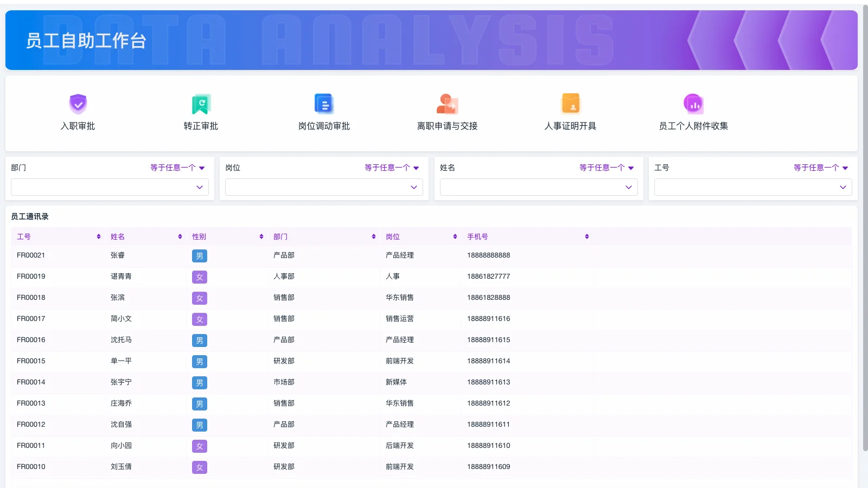
Task: Click the 人事证明开具 orange icon
Action: coord(570,104)
